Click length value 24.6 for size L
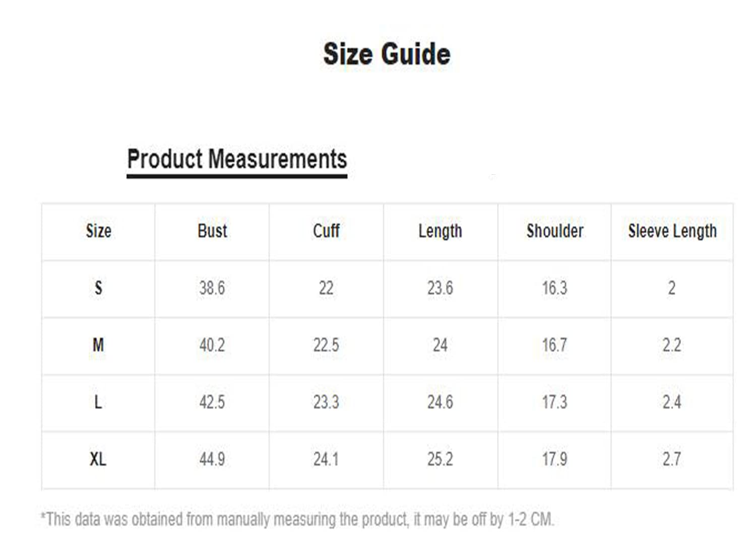The image size is (756, 554). (440, 402)
